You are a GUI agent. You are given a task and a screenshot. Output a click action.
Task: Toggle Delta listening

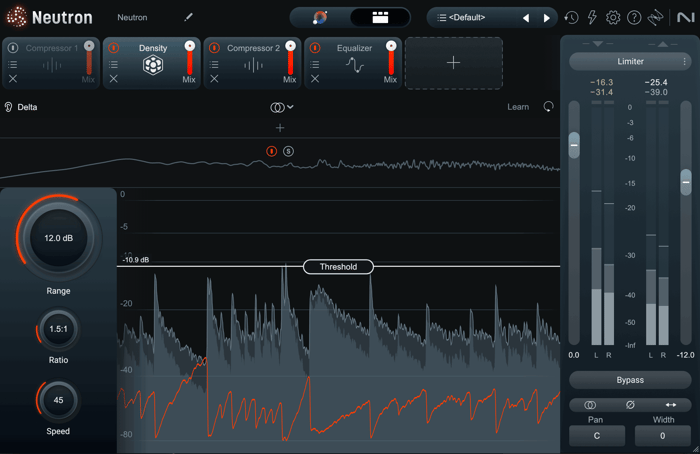point(21,107)
